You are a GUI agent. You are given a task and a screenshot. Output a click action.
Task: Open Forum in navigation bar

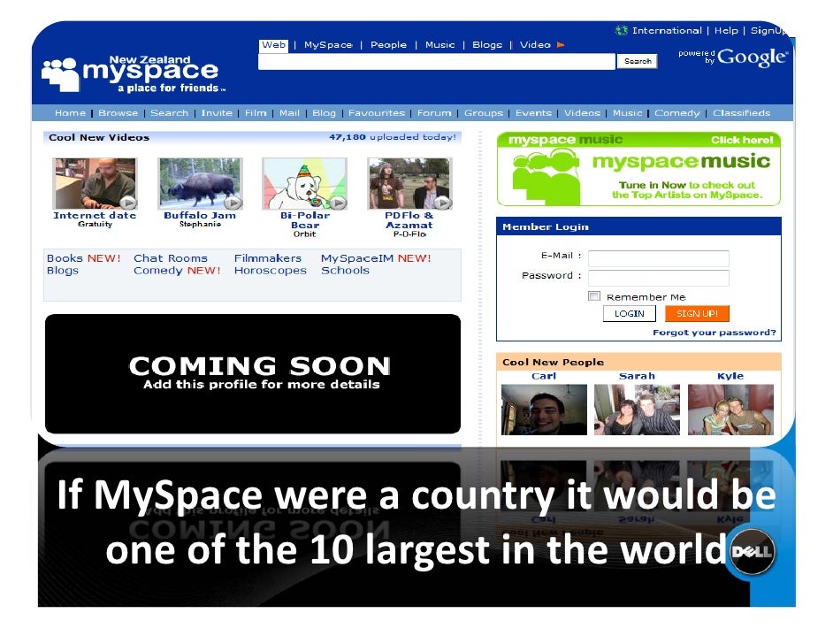click(x=434, y=113)
